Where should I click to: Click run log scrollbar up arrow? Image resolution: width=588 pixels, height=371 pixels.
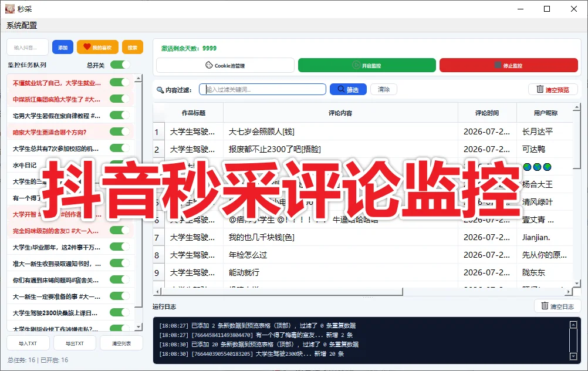[573, 325]
